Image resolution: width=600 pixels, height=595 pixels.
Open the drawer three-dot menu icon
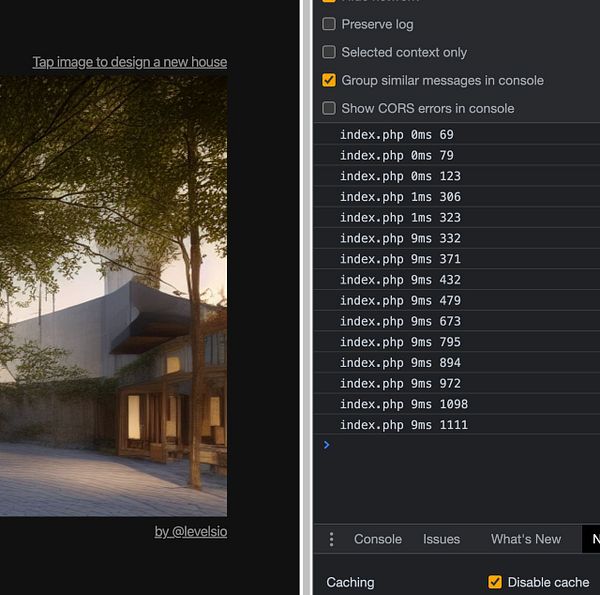(x=331, y=539)
